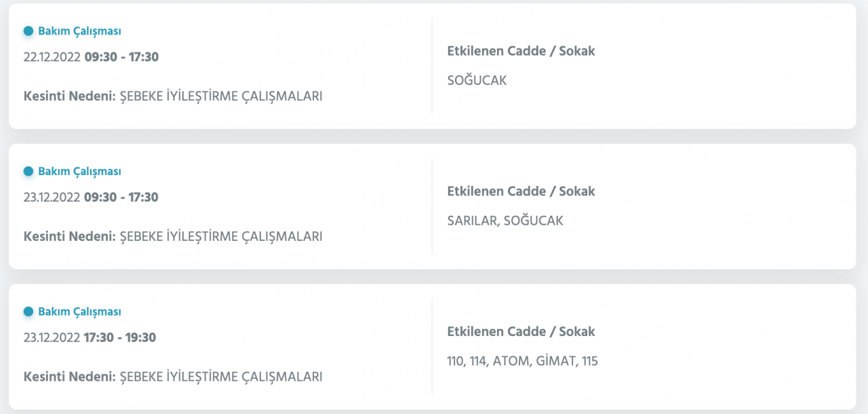Viewport: 868px width, 414px height.
Task: Click the vertical divider in the SARILAR, SOĞUCAK card
Action: (x=432, y=206)
